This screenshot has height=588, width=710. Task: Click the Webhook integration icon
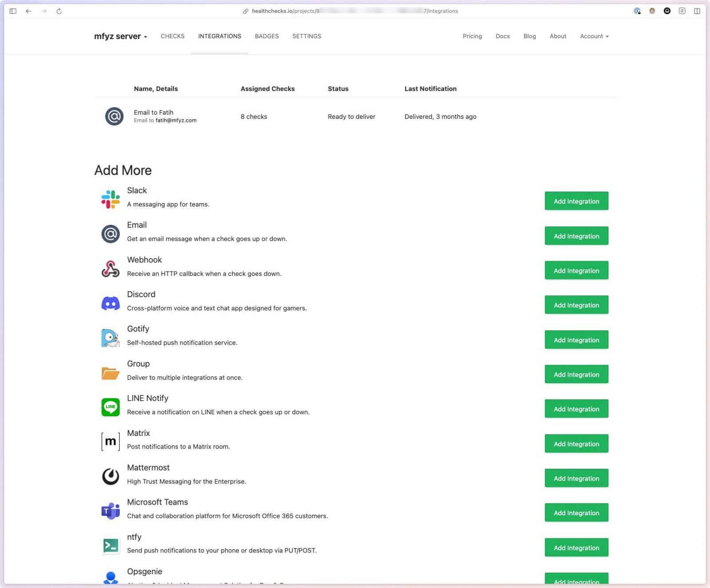point(110,269)
